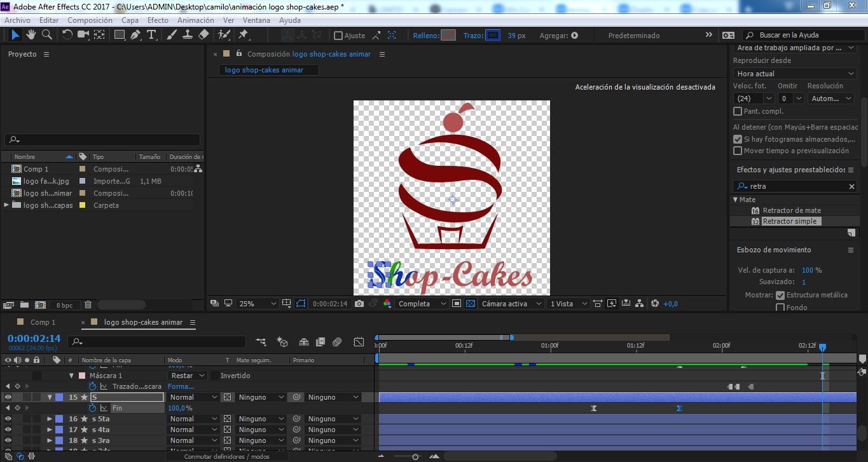Hide layer 15 with its eye icon
The width and height of the screenshot is (868, 462).
[x=8, y=397]
